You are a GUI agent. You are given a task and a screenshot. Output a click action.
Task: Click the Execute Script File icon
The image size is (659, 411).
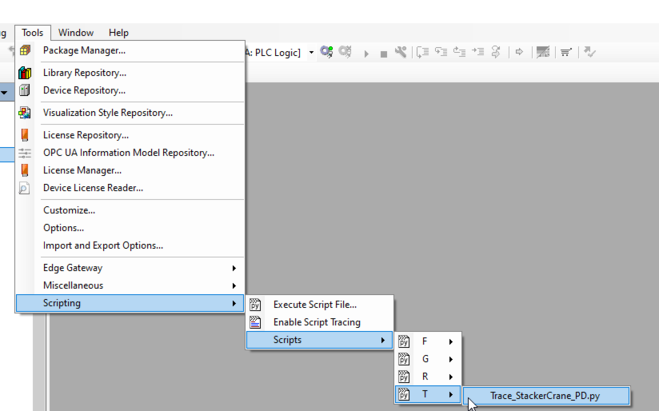point(255,305)
